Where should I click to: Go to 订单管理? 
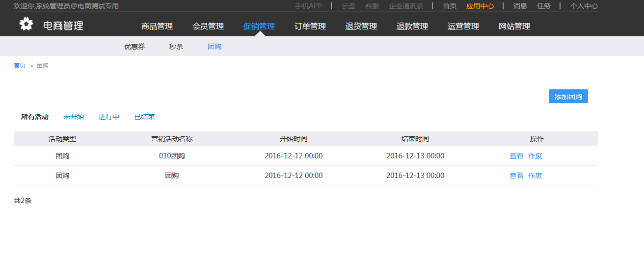[310, 26]
